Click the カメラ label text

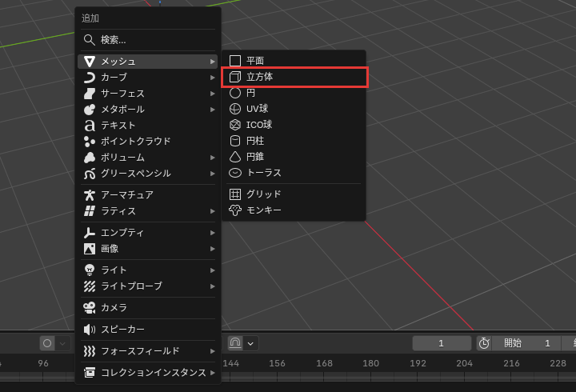coord(114,307)
